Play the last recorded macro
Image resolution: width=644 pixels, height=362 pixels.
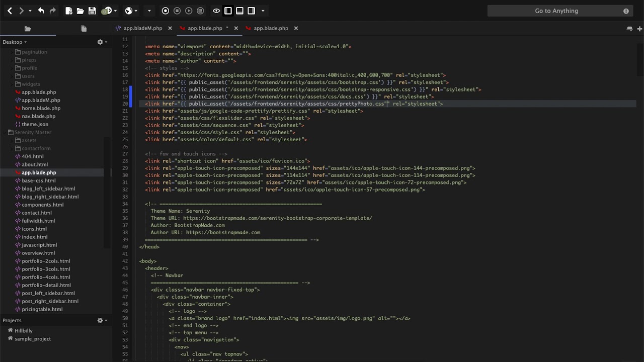189,11
